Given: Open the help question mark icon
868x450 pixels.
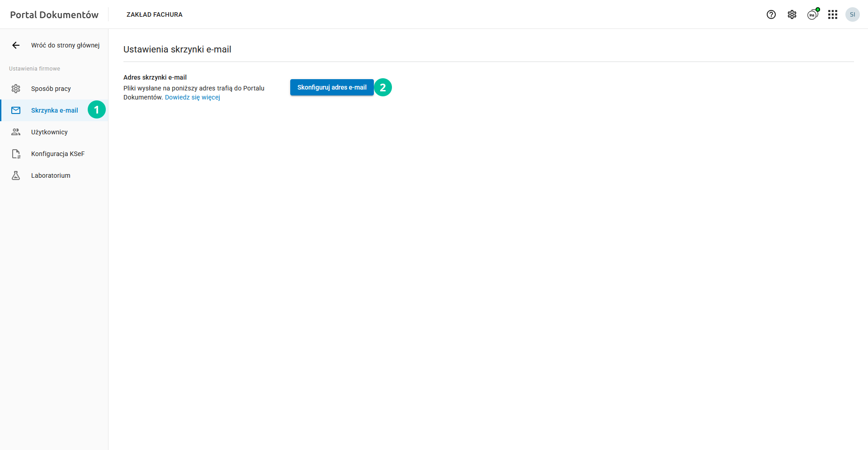Looking at the screenshot, I should [x=771, y=14].
